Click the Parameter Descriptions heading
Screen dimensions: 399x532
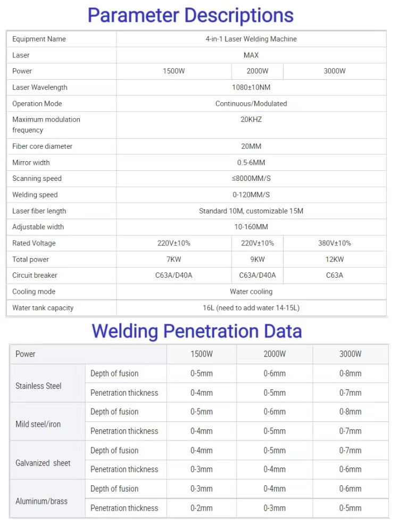(x=190, y=15)
